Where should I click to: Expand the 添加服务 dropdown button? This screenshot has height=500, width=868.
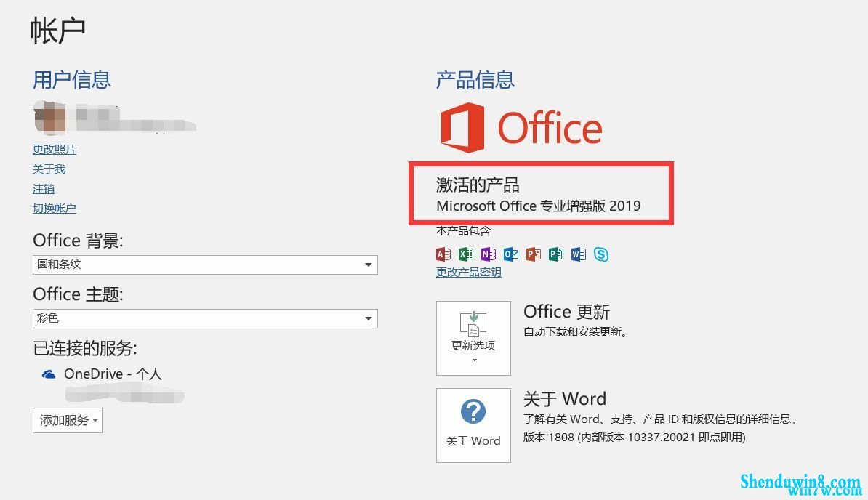(x=68, y=420)
